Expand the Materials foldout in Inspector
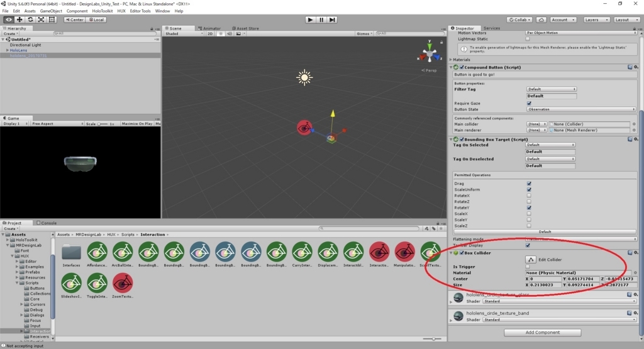Viewport: 644px width, 349px height. point(451,60)
